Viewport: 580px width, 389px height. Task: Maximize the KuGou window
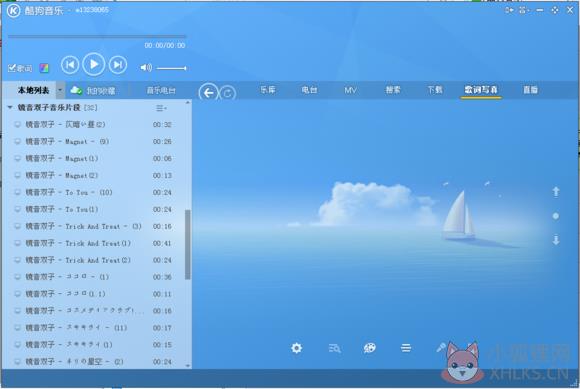[x=555, y=10]
